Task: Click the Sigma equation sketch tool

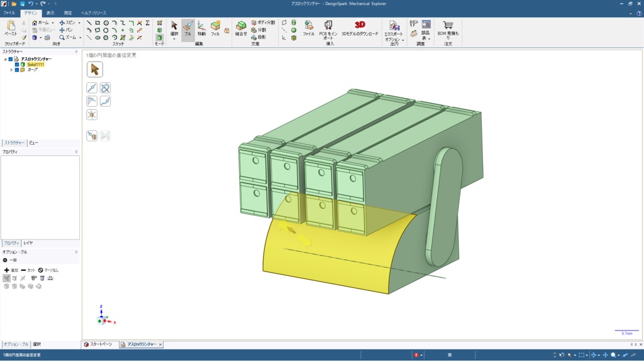Action: 148,23
